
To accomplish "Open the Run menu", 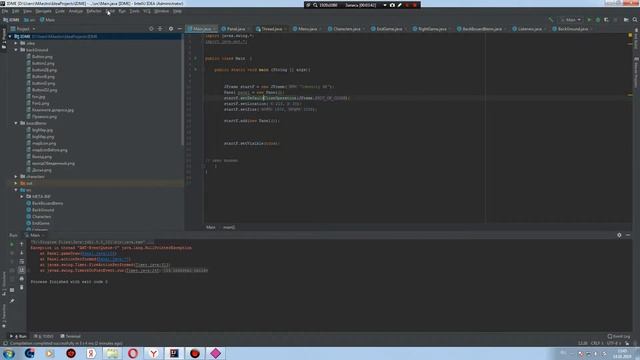I will 122,11.
